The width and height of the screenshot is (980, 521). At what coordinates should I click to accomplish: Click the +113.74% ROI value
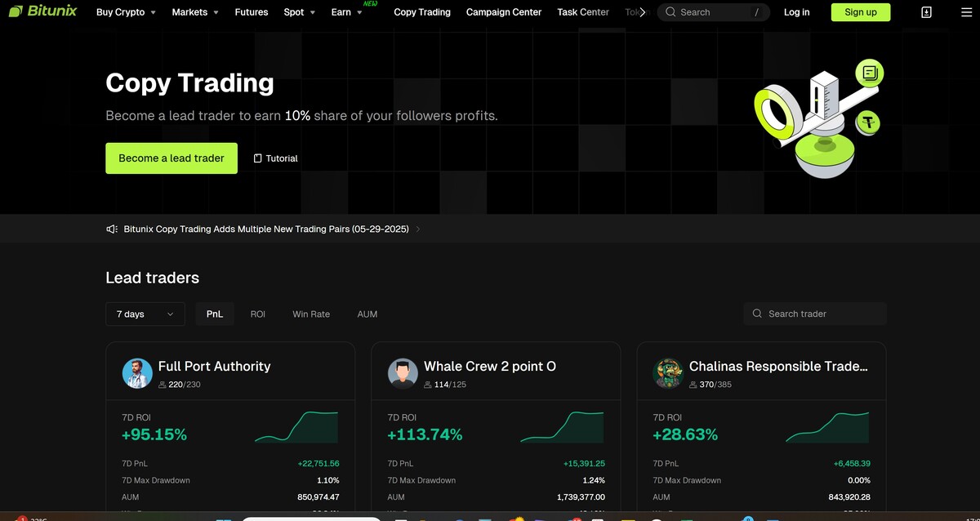click(x=425, y=435)
